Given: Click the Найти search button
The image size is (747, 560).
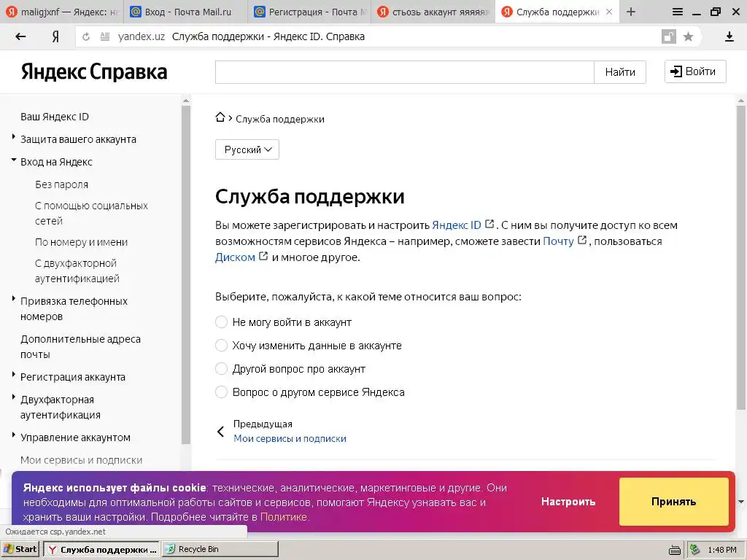Looking at the screenshot, I should click(620, 72).
